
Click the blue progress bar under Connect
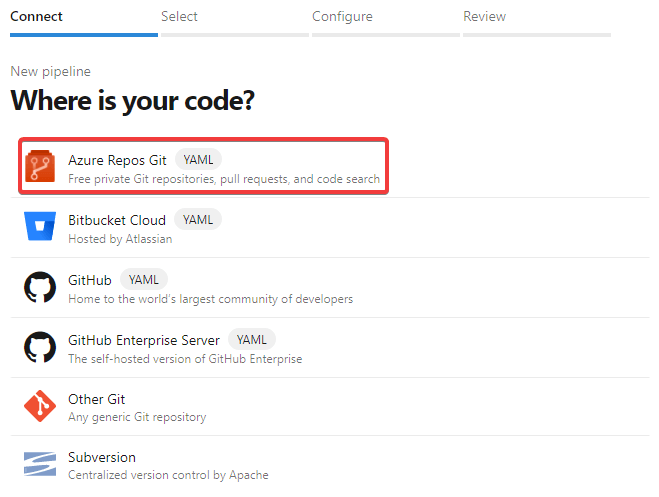[84, 34]
